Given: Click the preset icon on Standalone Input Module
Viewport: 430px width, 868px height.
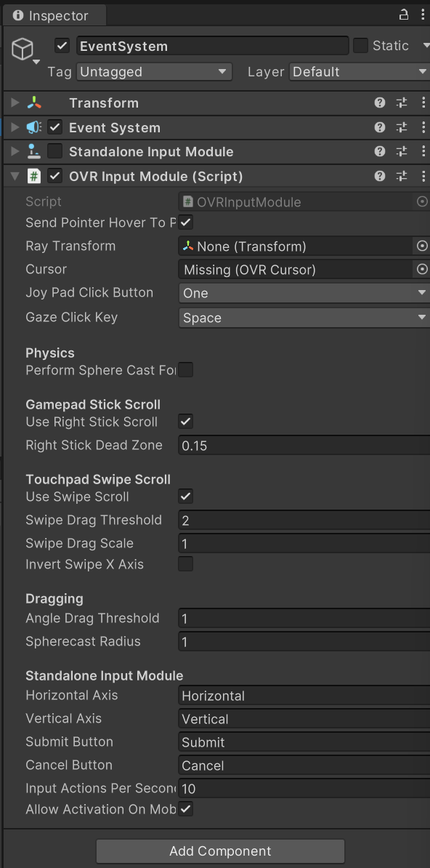Looking at the screenshot, I should coord(401,151).
